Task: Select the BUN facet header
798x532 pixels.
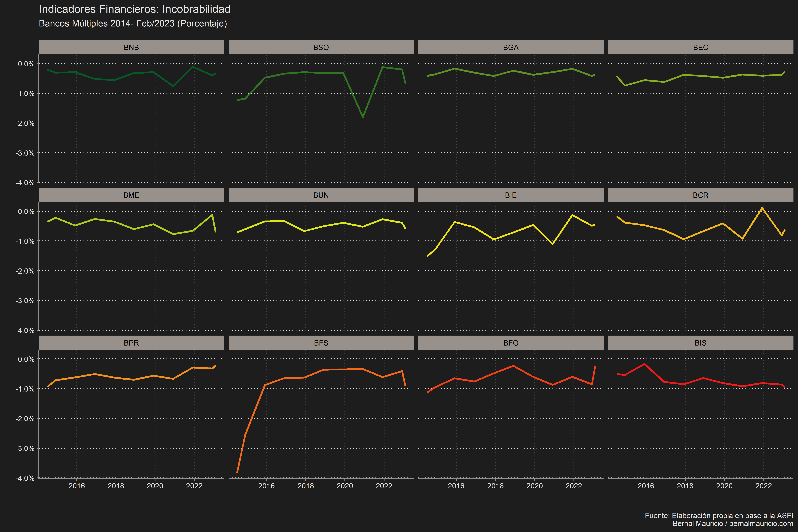Action: pyautogui.click(x=321, y=195)
